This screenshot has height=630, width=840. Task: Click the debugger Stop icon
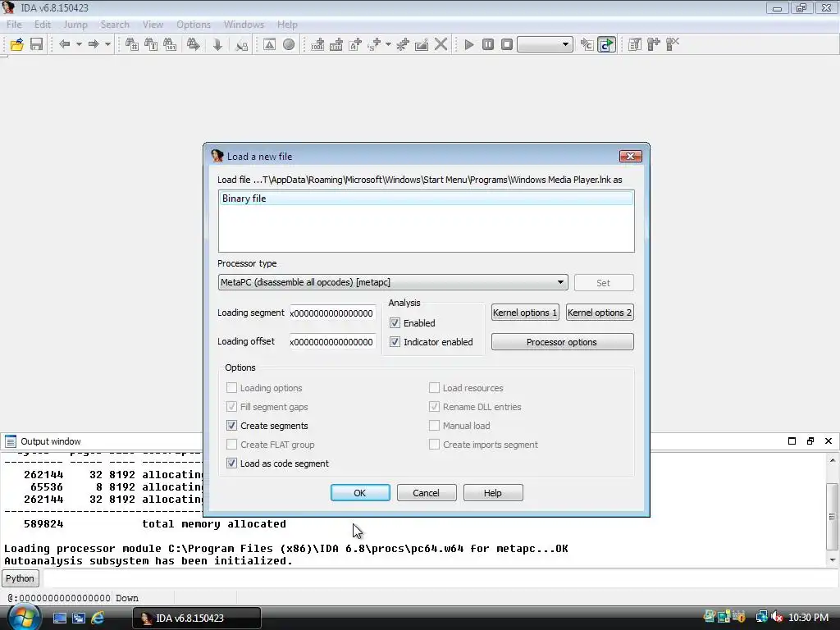(x=507, y=44)
